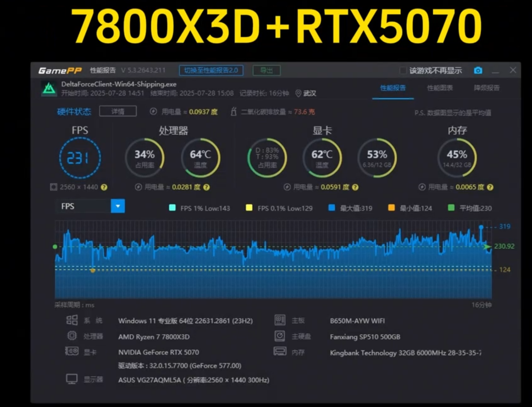This screenshot has width=532, height=407.
Task: Click the camera screenshot icon
Action: tap(478, 71)
